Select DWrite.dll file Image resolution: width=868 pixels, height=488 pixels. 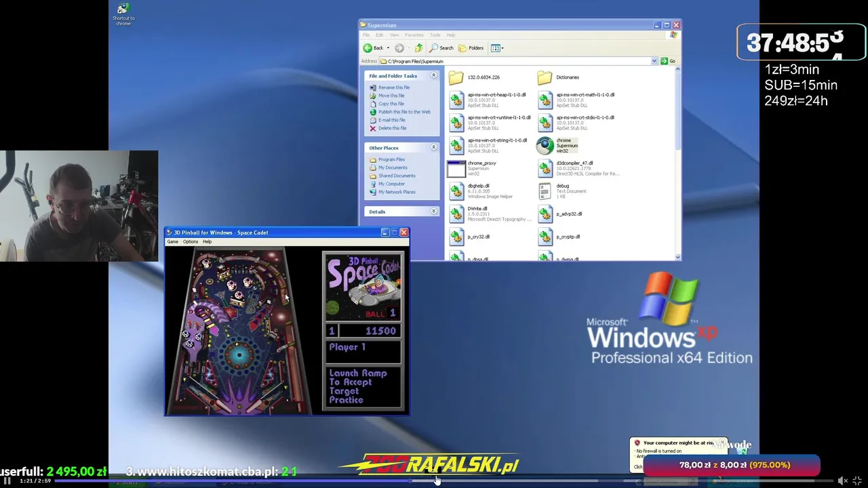coord(491,213)
